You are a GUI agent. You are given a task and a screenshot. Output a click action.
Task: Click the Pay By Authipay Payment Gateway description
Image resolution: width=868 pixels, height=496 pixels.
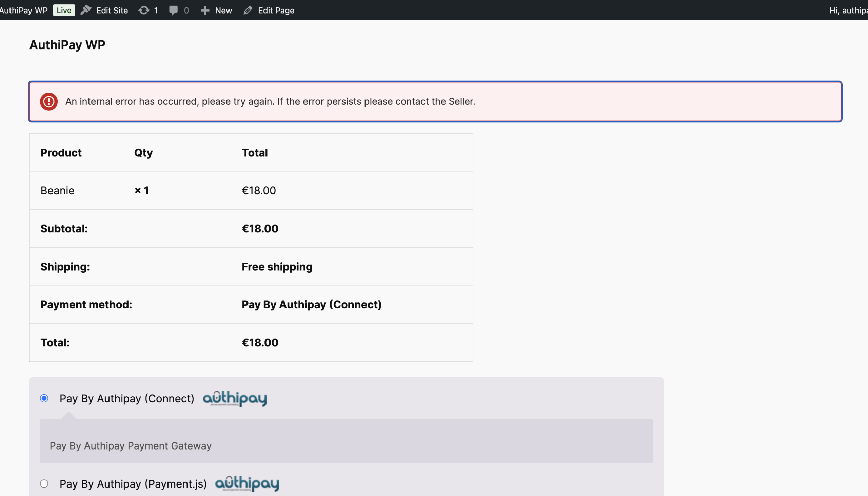[x=131, y=446]
